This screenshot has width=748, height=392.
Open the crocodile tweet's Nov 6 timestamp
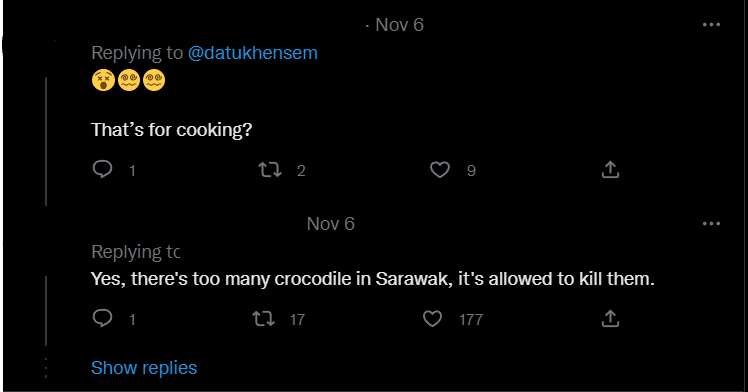[331, 224]
